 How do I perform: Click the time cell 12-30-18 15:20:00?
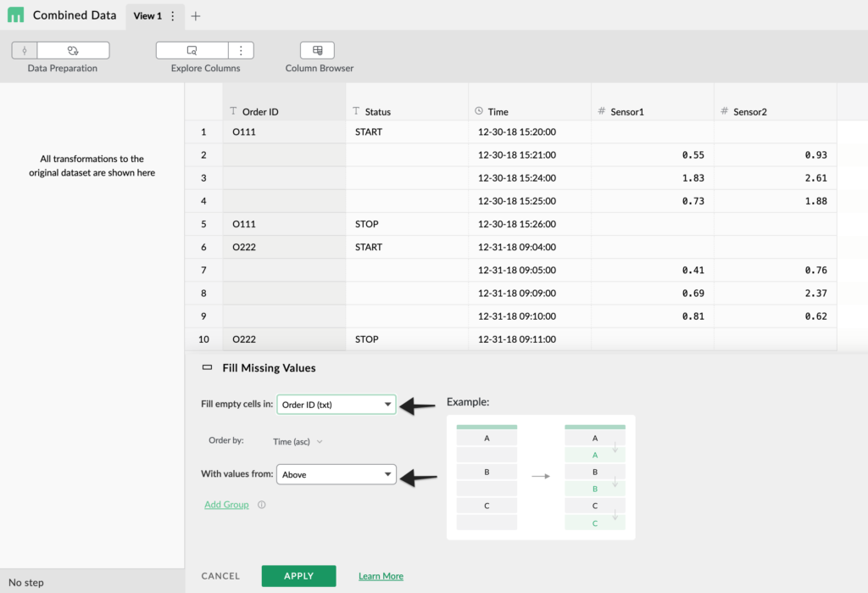pos(530,131)
